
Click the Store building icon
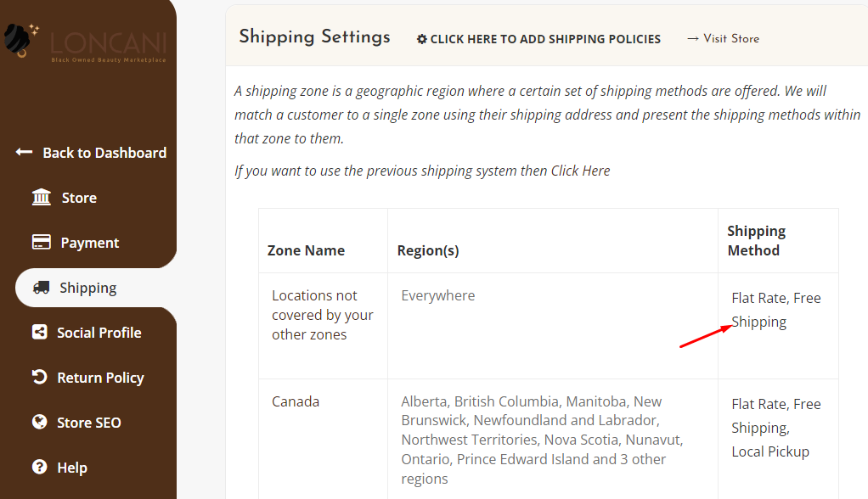click(x=42, y=197)
